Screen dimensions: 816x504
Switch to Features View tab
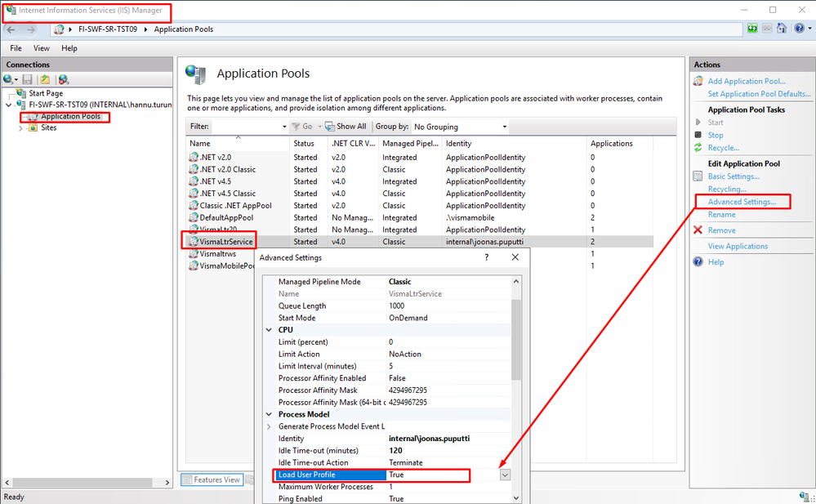coord(212,479)
